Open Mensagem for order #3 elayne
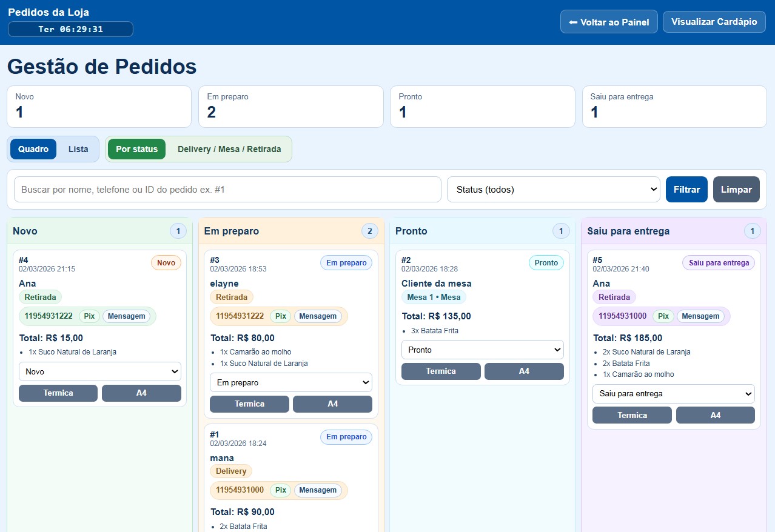 (x=317, y=316)
